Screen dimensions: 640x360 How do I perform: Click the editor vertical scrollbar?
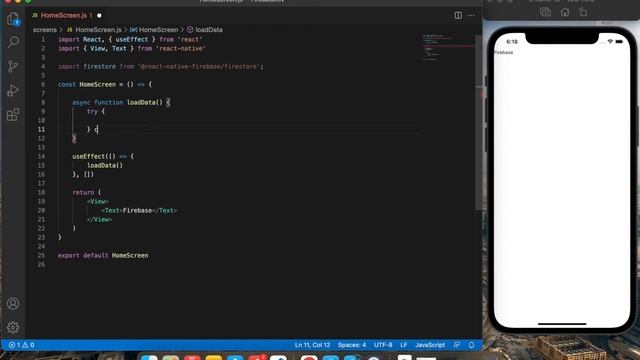click(x=478, y=122)
